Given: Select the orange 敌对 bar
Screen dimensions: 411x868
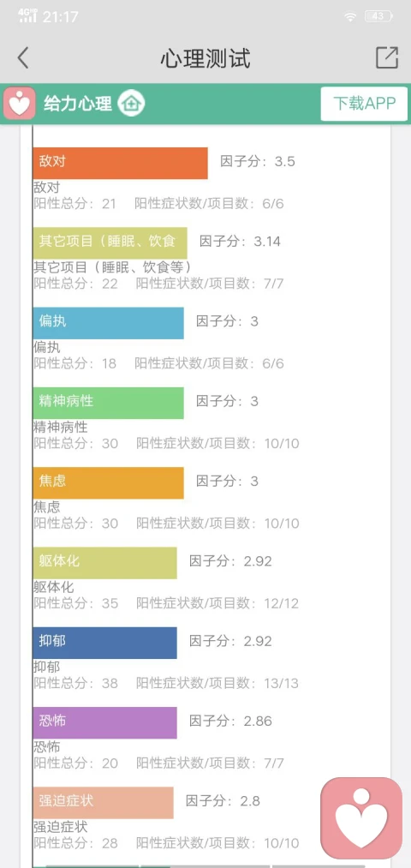Looking at the screenshot, I should pos(120,163).
